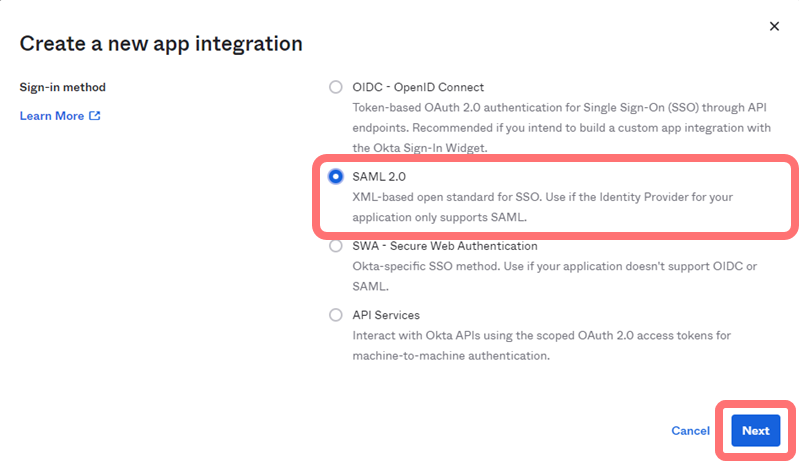Click the Sign-in method section label
Screen dimensions: 799x466
tap(62, 87)
